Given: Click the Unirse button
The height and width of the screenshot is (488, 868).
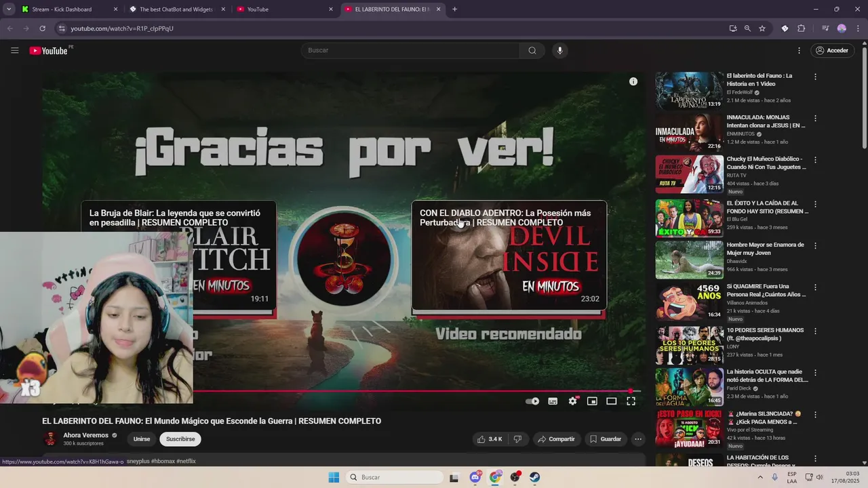Looking at the screenshot, I should pyautogui.click(x=142, y=439).
